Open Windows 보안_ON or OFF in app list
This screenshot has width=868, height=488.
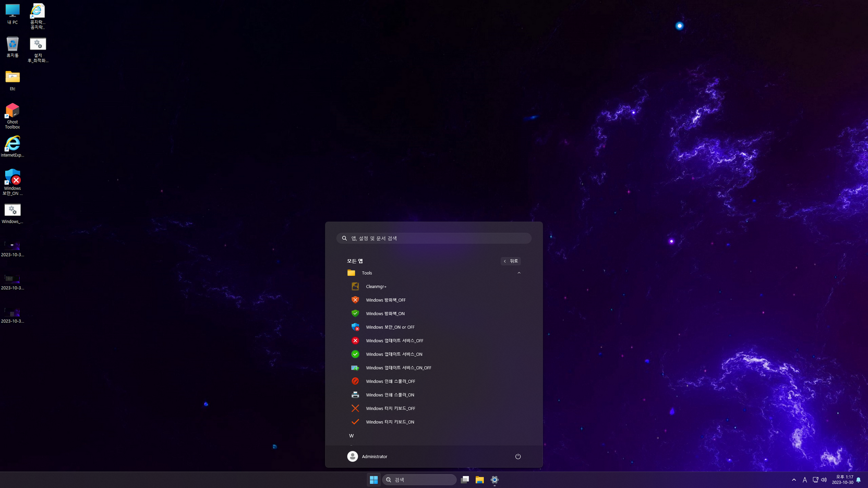pos(433,327)
